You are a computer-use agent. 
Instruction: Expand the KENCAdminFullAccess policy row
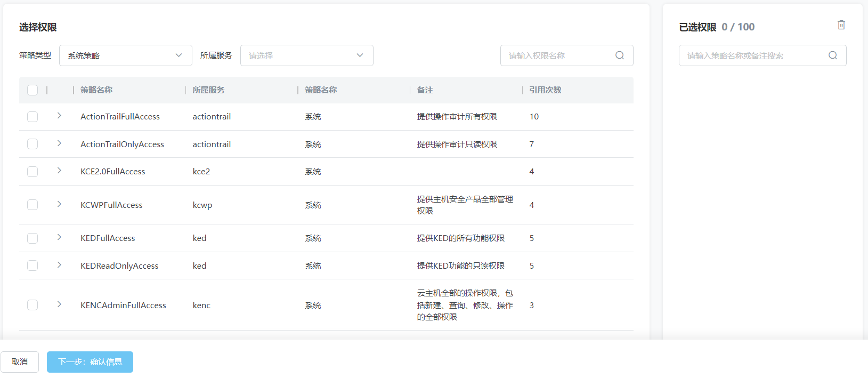(59, 304)
